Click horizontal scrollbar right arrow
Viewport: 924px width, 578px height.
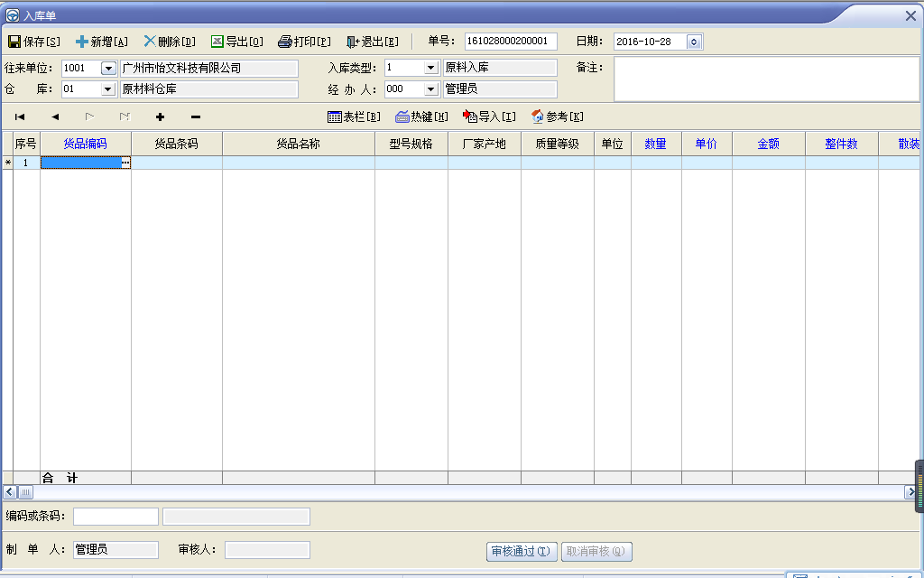[910, 492]
